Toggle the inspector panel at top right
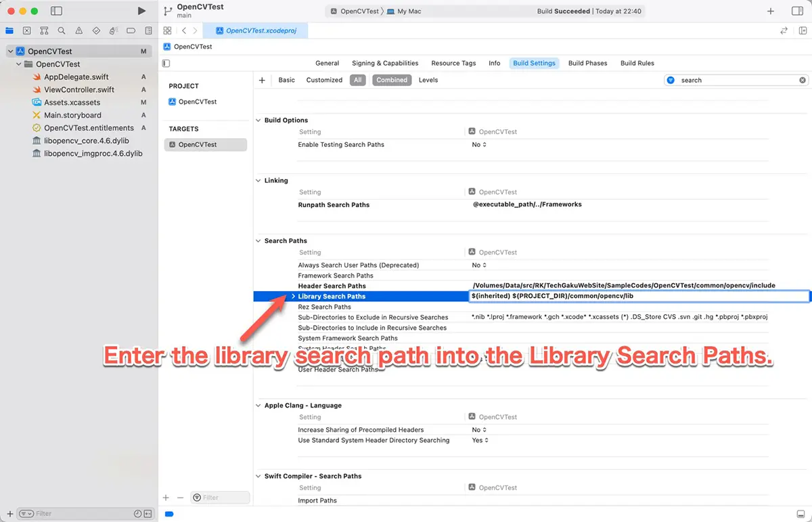 coord(797,11)
